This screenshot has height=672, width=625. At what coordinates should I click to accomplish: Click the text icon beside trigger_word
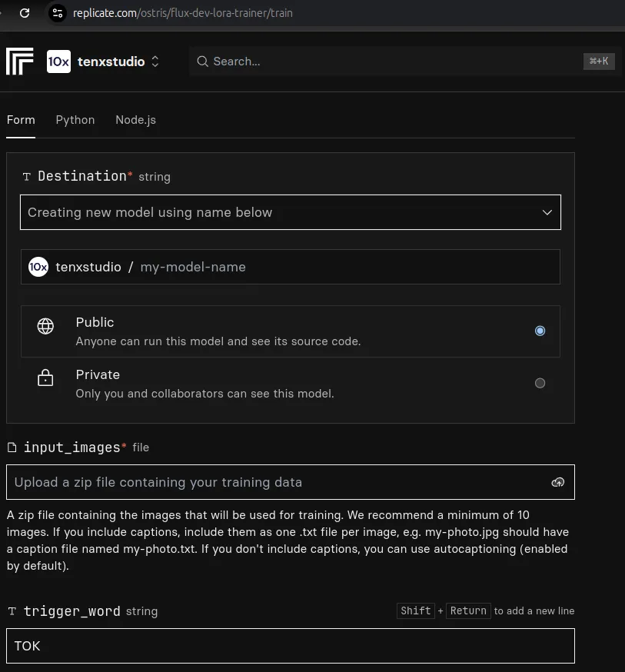(12, 611)
